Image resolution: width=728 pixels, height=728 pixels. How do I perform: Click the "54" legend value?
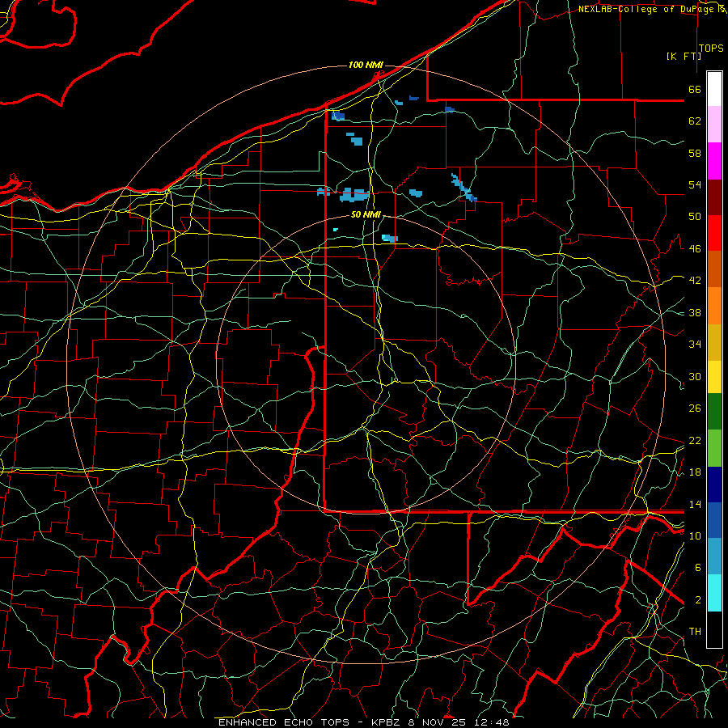click(695, 184)
